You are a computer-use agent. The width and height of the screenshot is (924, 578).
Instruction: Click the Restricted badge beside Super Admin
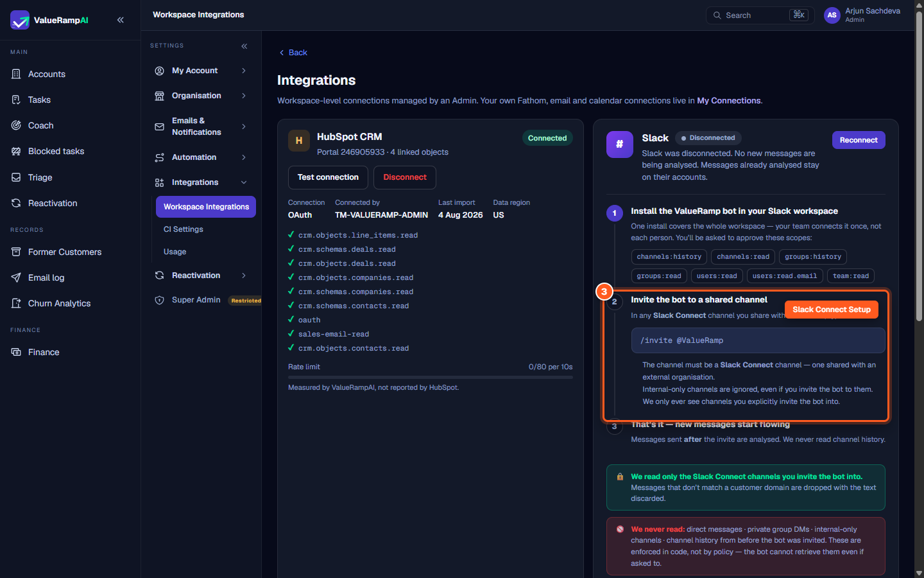(x=246, y=301)
